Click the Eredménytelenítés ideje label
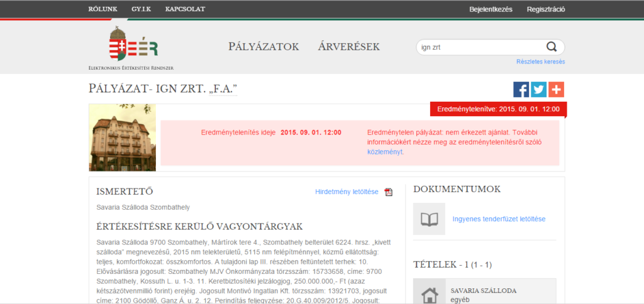 click(x=238, y=133)
